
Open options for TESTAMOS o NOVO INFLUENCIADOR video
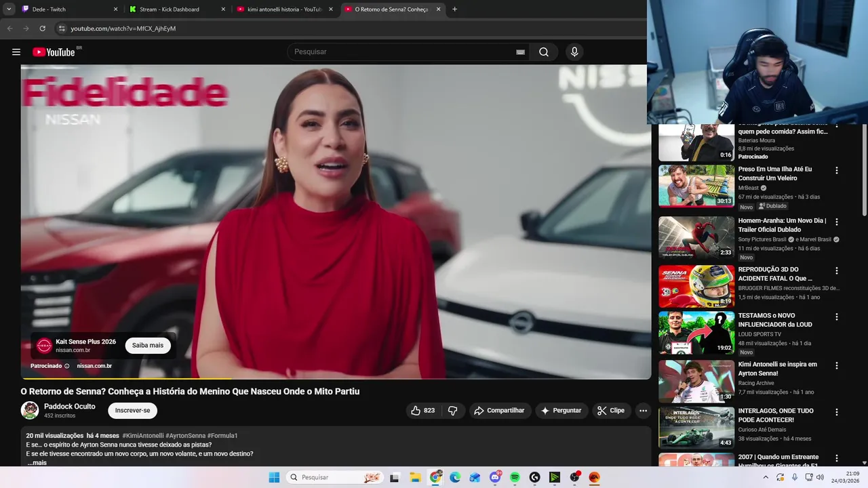(x=837, y=317)
